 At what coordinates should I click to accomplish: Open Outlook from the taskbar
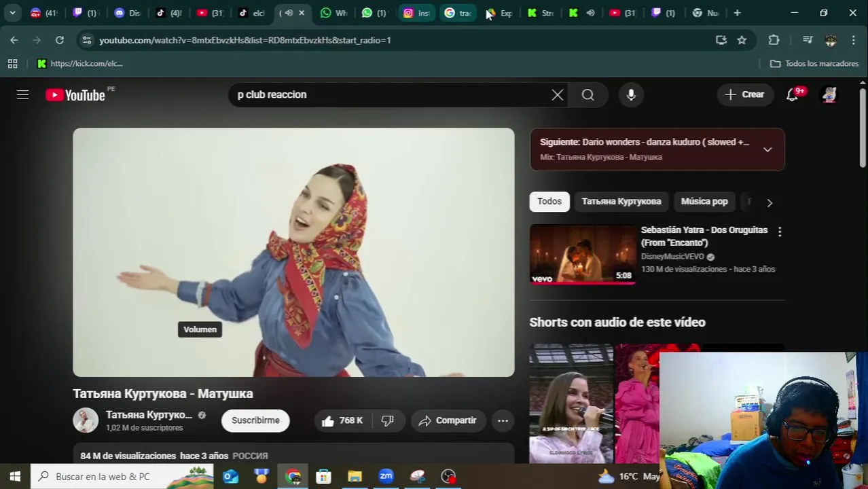[x=231, y=477]
